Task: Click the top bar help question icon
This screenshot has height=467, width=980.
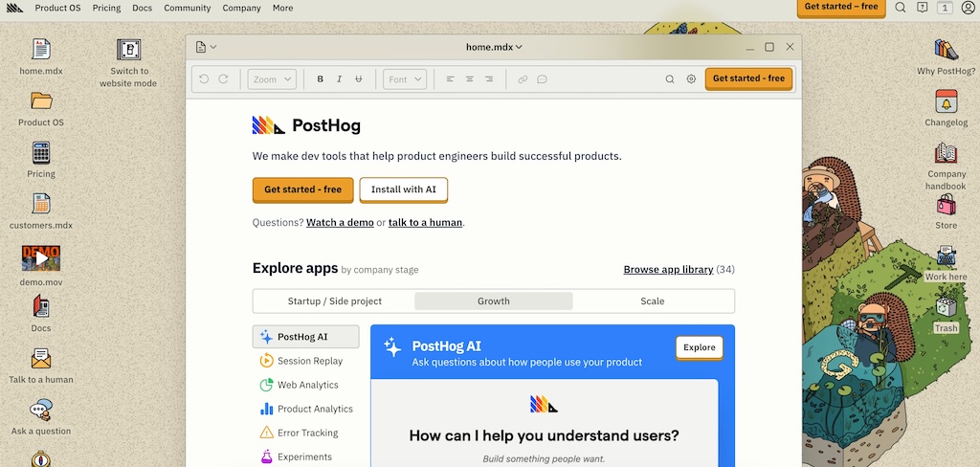Action: pos(922,8)
